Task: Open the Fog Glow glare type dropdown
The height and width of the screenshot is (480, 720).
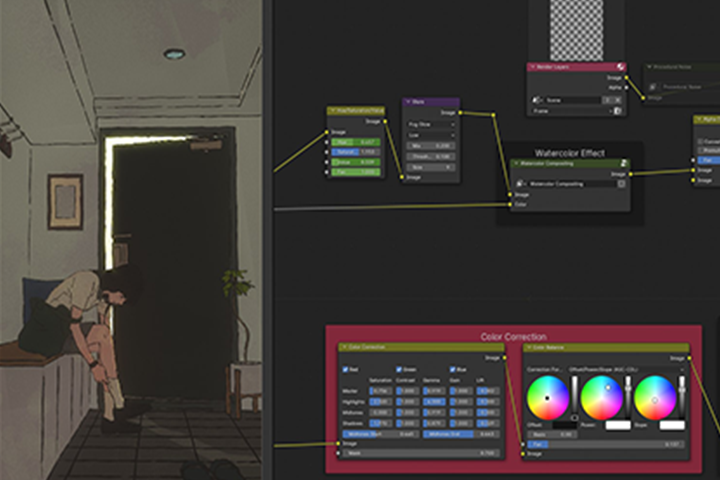Action: click(431, 124)
